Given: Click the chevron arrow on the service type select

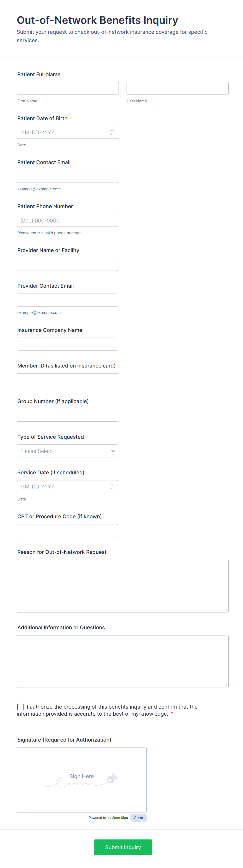Looking at the screenshot, I should [x=113, y=451].
